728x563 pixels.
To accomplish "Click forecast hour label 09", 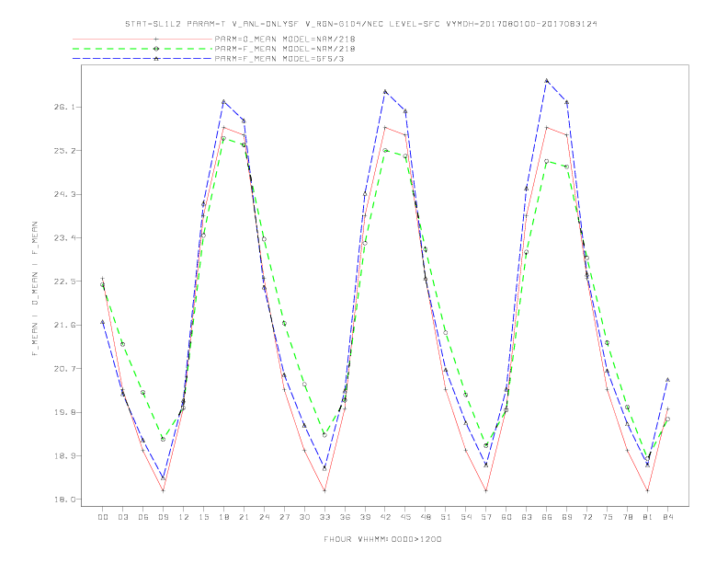I will [163, 517].
